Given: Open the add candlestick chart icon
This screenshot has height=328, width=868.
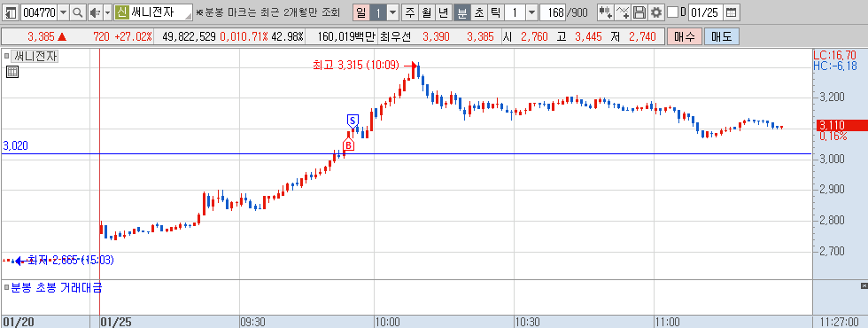Looking at the screenshot, I should (x=605, y=12).
